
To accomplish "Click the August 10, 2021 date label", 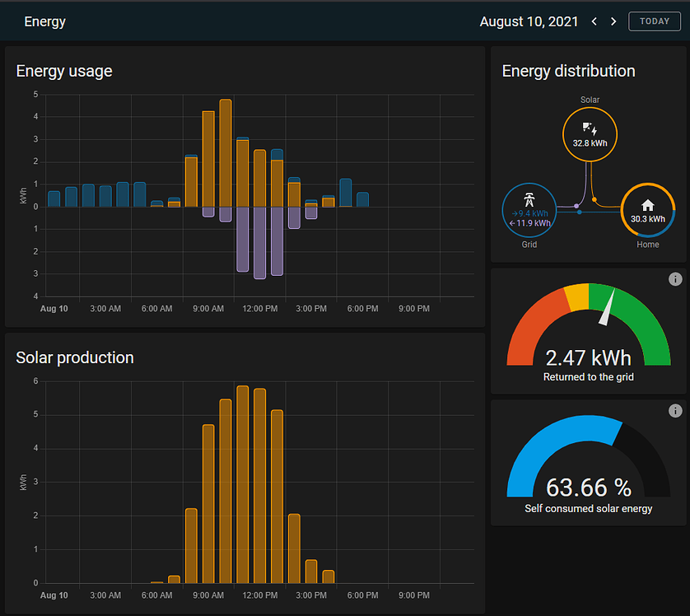I will [529, 21].
